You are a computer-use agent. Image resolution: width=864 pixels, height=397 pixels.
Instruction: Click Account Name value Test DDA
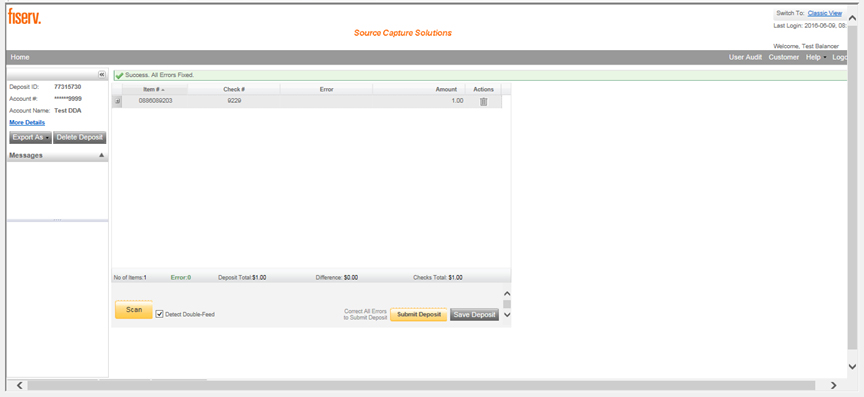(68, 110)
